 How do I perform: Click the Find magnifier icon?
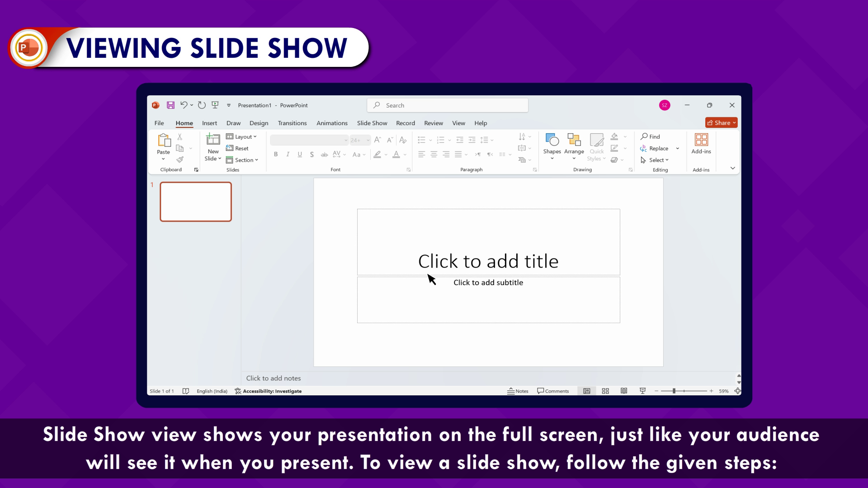[644, 136]
